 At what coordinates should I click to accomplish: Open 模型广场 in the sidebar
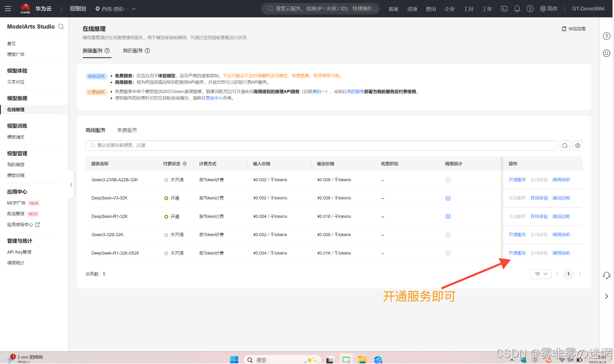point(16,55)
